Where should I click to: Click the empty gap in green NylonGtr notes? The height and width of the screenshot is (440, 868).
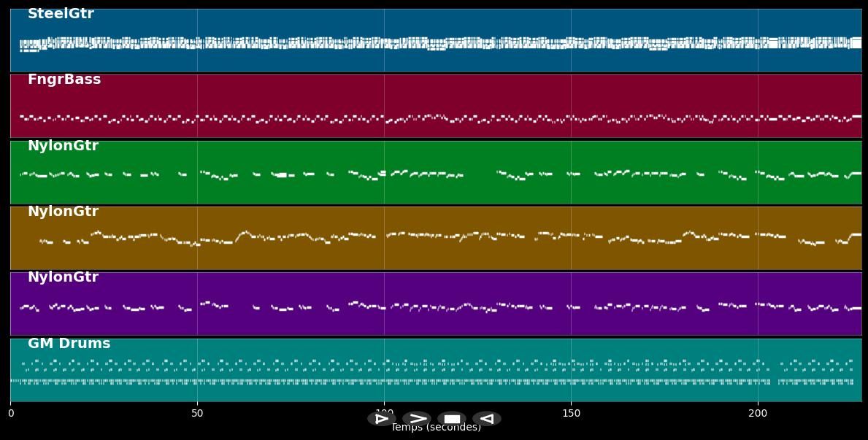coord(480,174)
